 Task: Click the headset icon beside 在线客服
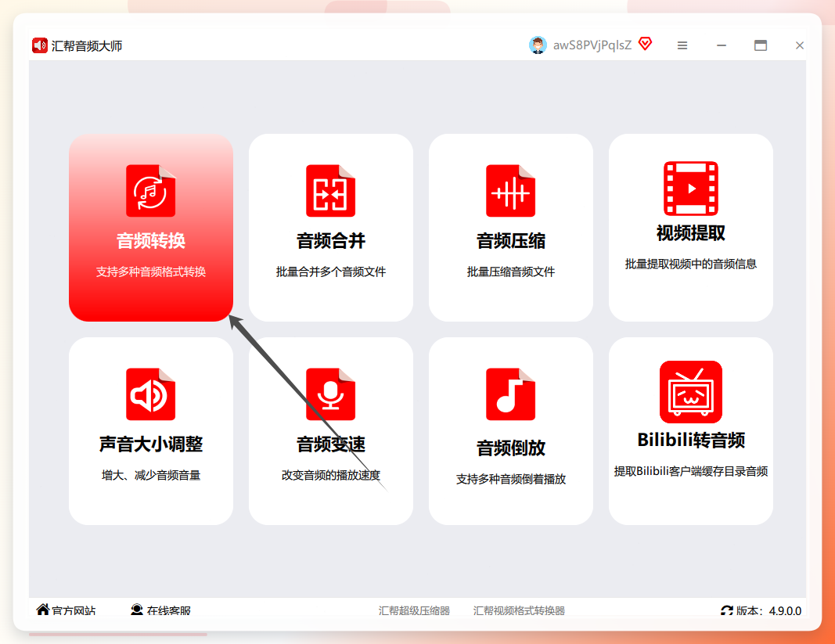coord(137,610)
